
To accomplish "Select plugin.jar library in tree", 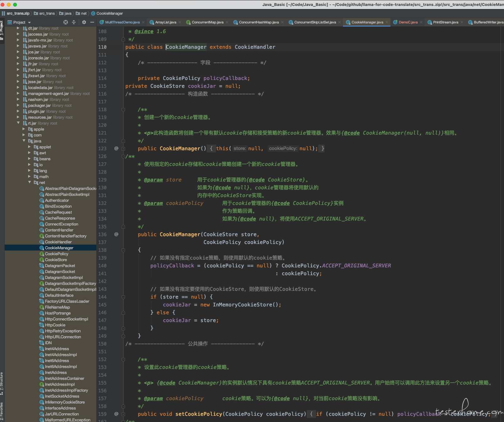I will tap(36, 111).
